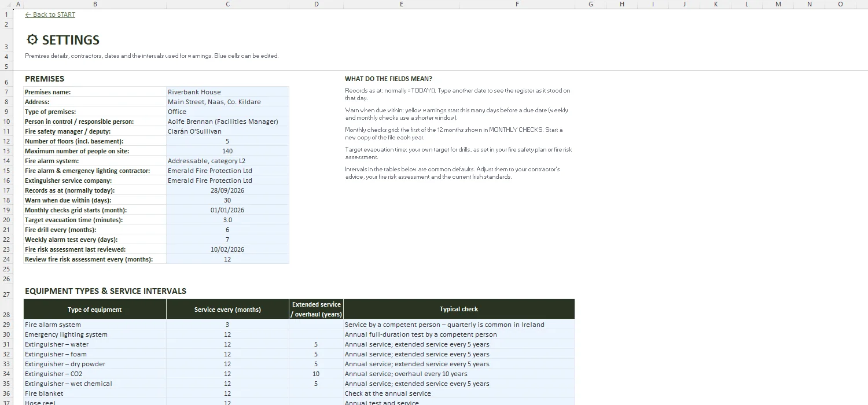This screenshot has height=405, width=868.
Task: Select the Extinguisher service company label
Action: 95,181
